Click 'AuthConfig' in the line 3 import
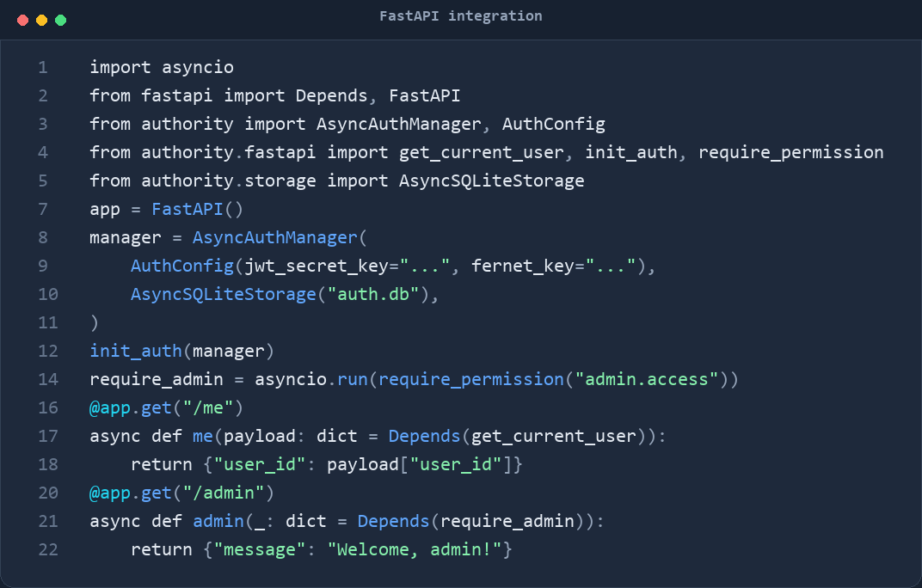922x588 pixels. pyautogui.click(x=553, y=124)
